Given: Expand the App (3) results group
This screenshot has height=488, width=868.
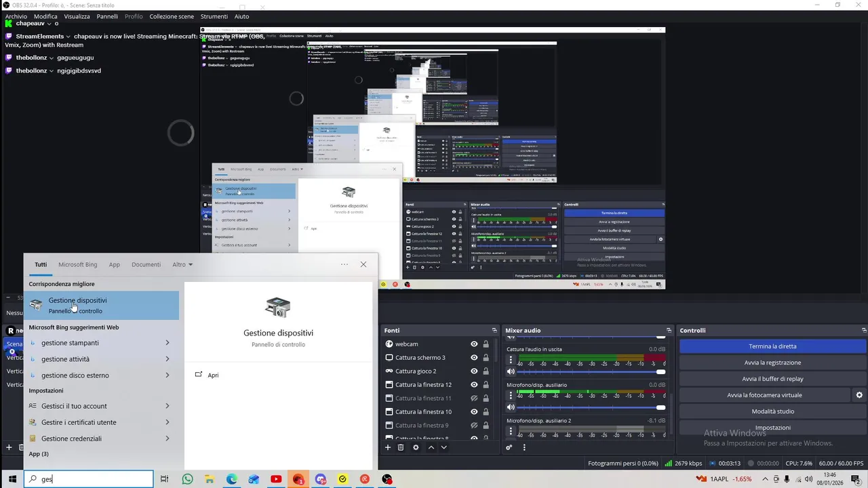Looking at the screenshot, I should (x=39, y=454).
